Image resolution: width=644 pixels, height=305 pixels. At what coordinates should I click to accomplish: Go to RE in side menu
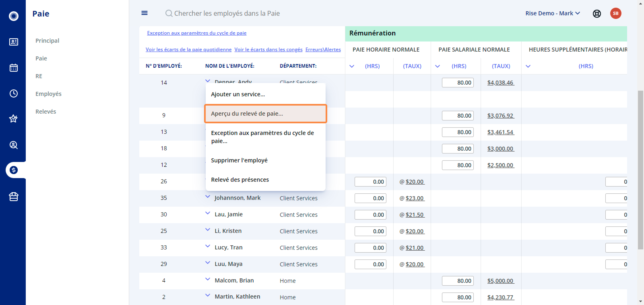tap(39, 76)
